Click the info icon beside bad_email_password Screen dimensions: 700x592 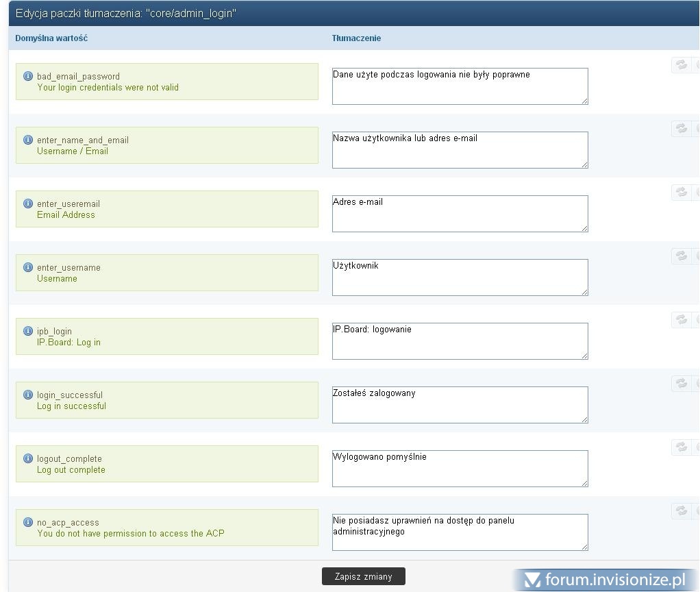(28, 76)
